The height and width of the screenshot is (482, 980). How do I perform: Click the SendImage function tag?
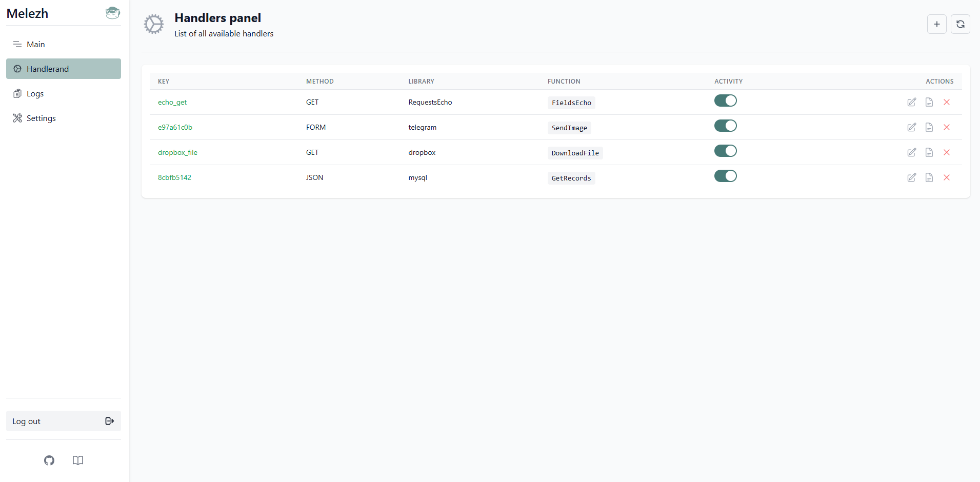point(569,128)
